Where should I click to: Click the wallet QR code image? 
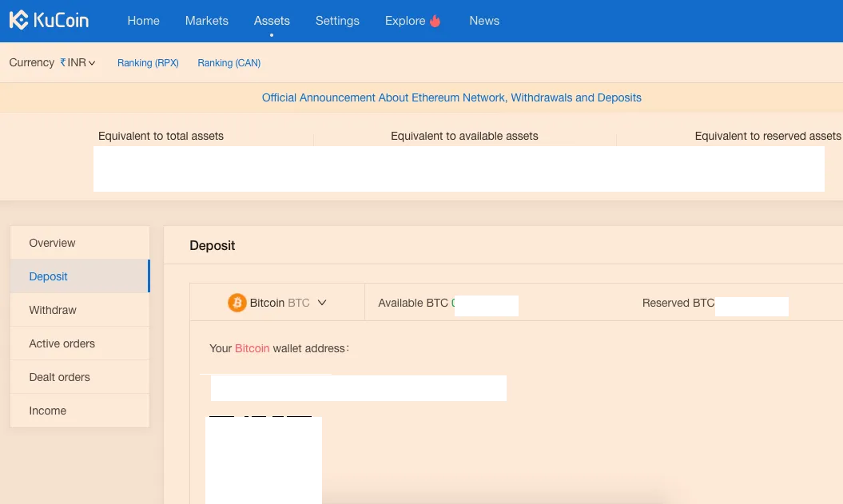point(264,461)
